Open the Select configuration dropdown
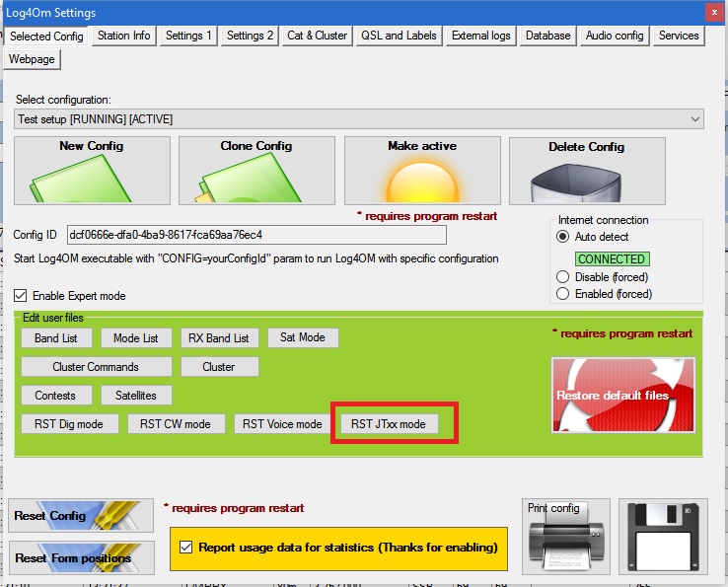The height and width of the screenshot is (587, 728). point(359,119)
